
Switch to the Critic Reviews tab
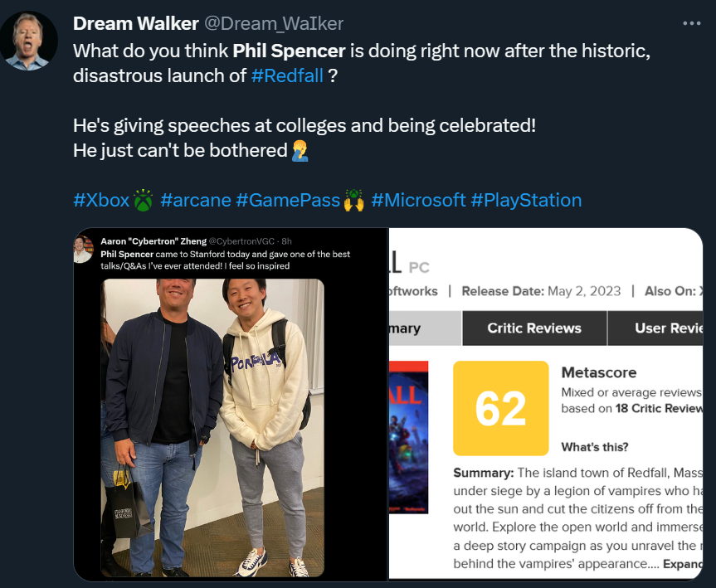click(x=534, y=328)
